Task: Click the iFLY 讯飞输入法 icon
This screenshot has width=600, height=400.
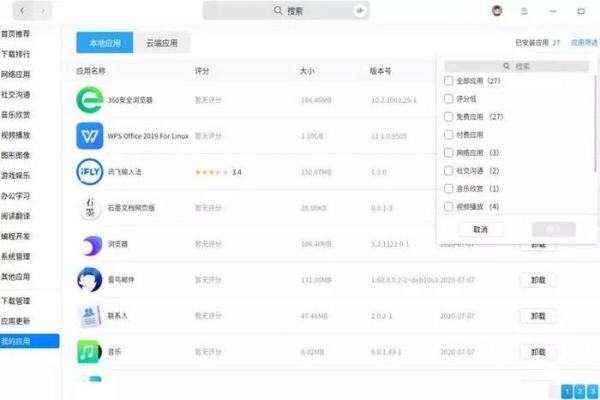Action: tap(91, 172)
